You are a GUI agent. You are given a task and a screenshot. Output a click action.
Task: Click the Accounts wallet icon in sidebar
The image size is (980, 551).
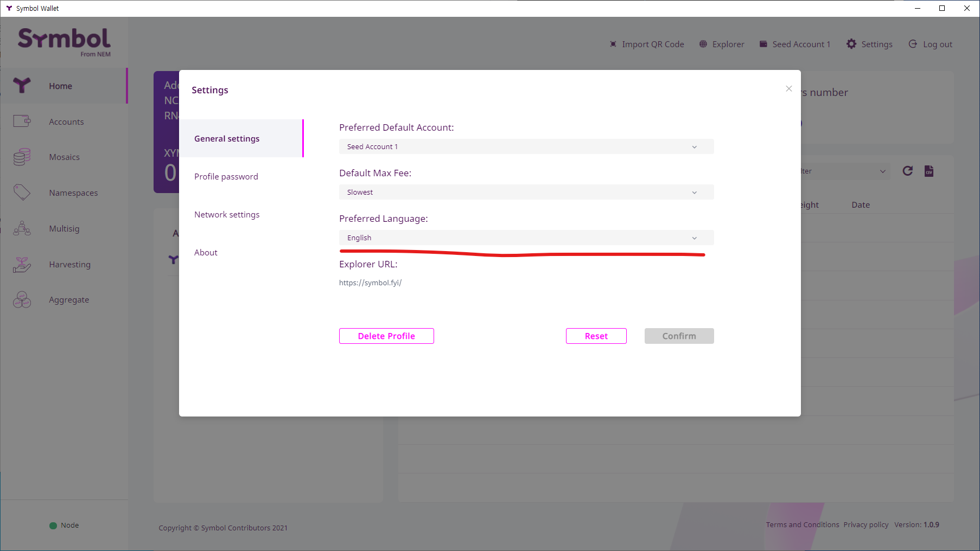pos(22,121)
